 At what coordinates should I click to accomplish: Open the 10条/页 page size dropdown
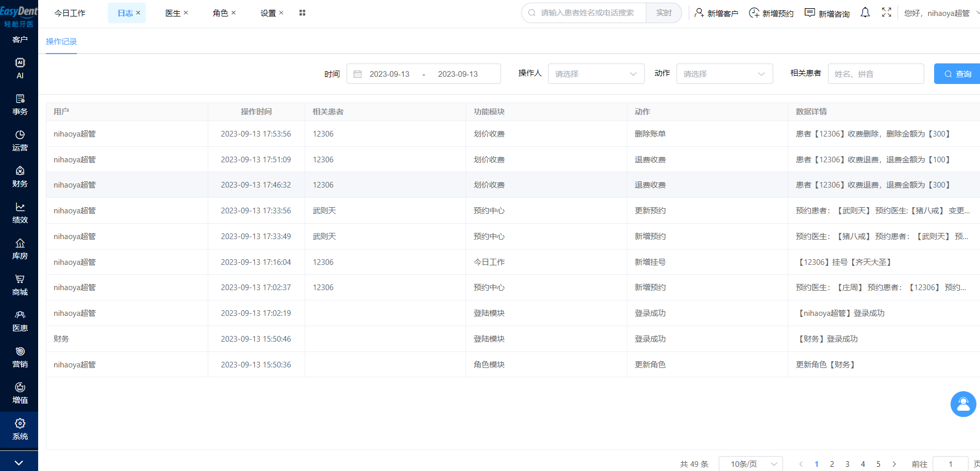point(751,464)
